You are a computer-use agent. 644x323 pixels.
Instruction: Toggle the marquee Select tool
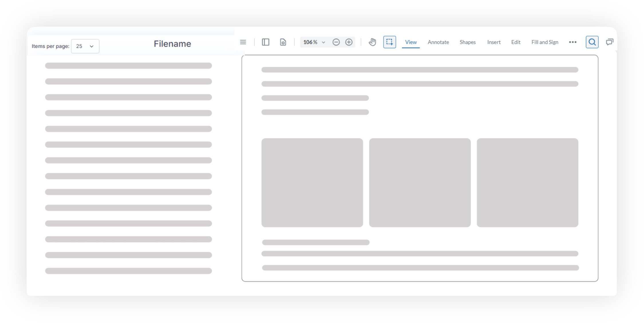coord(389,42)
